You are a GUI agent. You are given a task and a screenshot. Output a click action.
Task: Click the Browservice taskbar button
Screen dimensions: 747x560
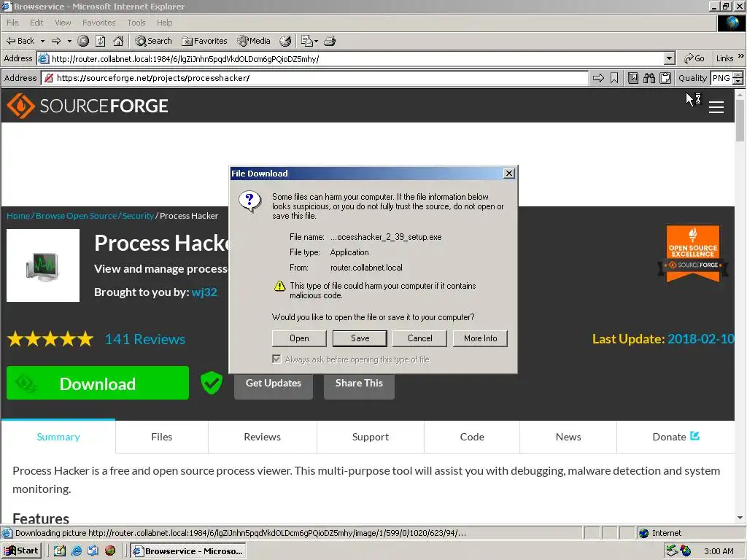pos(189,551)
